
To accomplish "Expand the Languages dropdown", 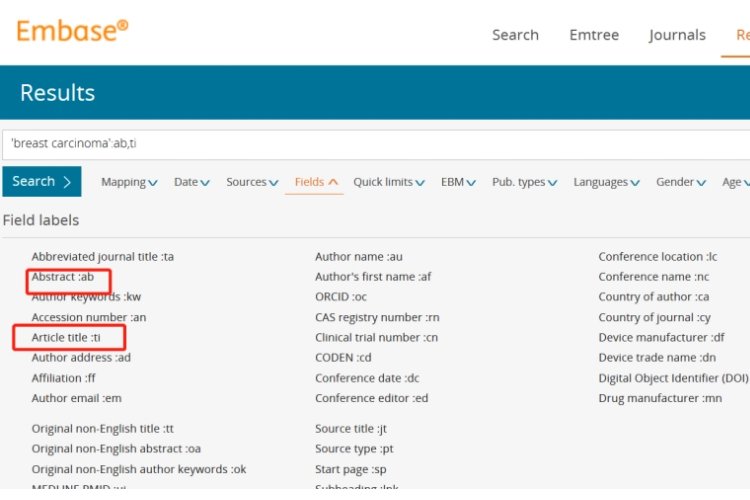I will (x=607, y=182).
